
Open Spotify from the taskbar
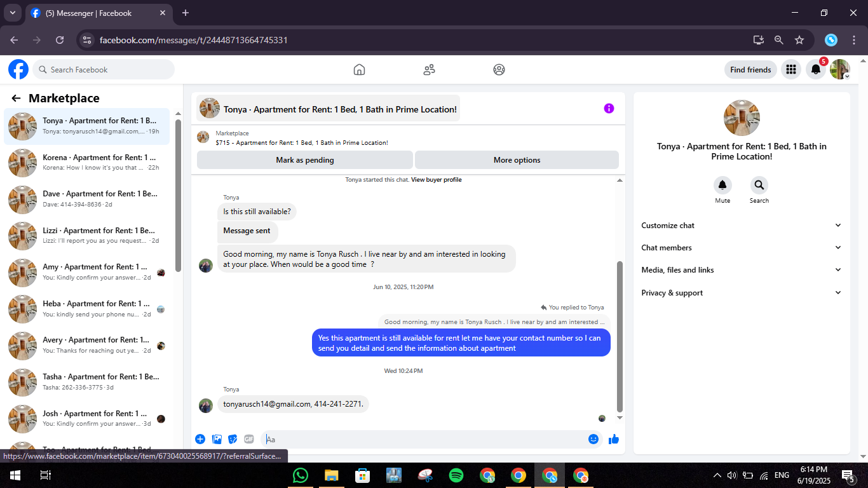(456, 475)
